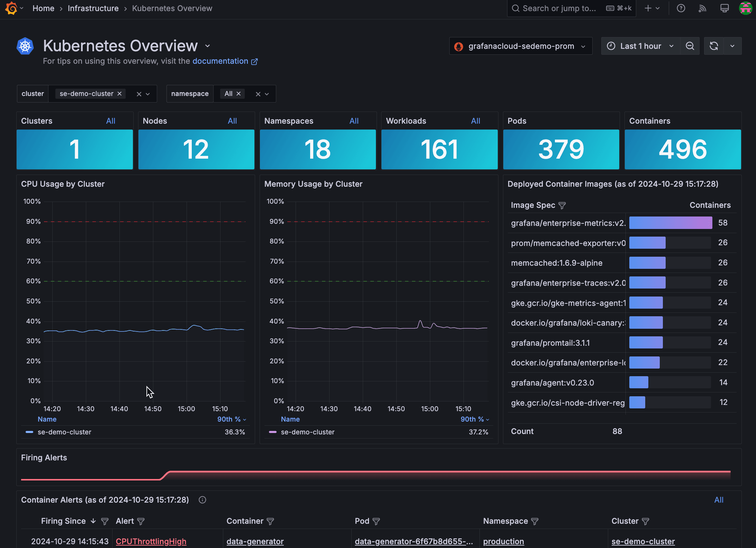Refresh the dashboard using the refresh icon

pyautogui.click(x=714, y=46)
